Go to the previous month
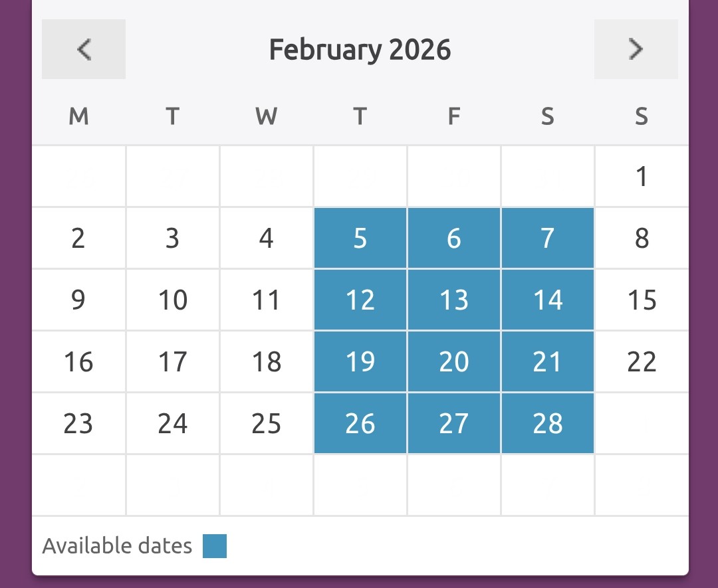Screen dimensions: 718x588 [84, 49]
